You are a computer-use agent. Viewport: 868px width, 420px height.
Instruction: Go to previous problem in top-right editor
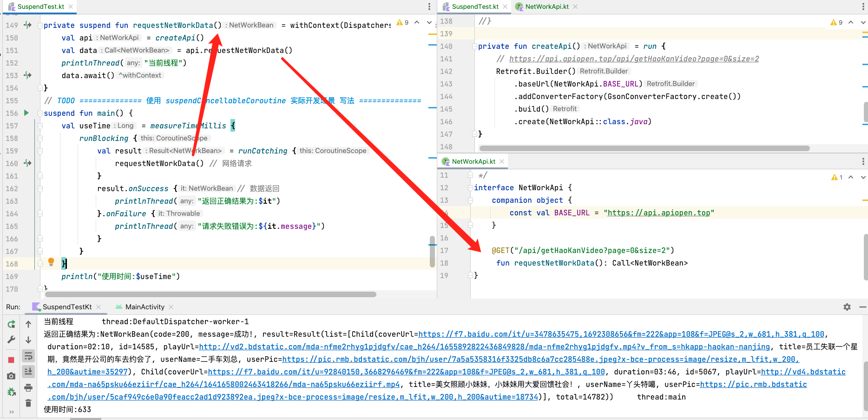[851, 22]
